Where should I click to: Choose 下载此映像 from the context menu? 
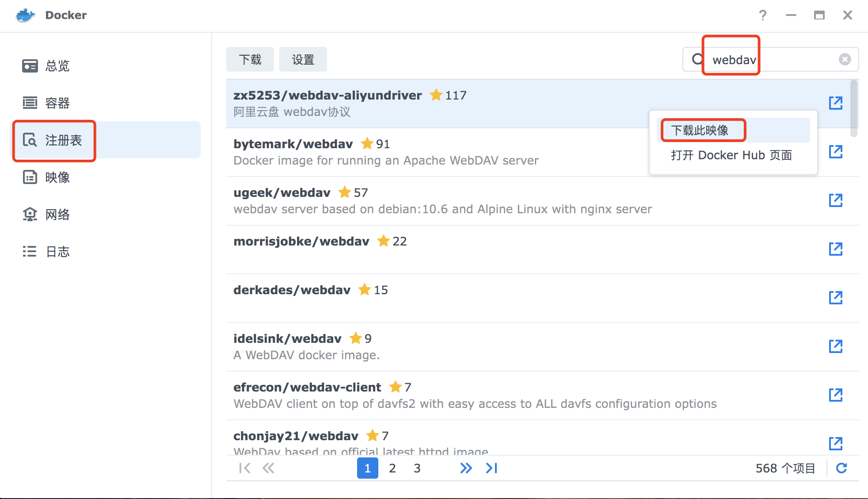point(734,130)
